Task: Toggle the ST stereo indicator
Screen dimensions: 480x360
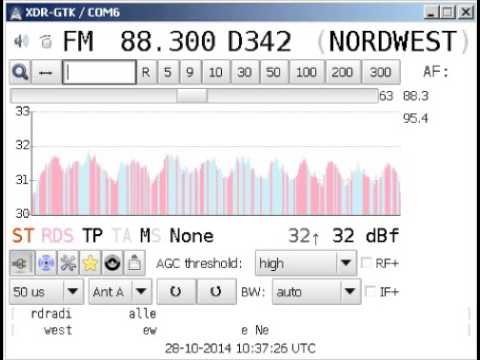Action: point(23,236)
